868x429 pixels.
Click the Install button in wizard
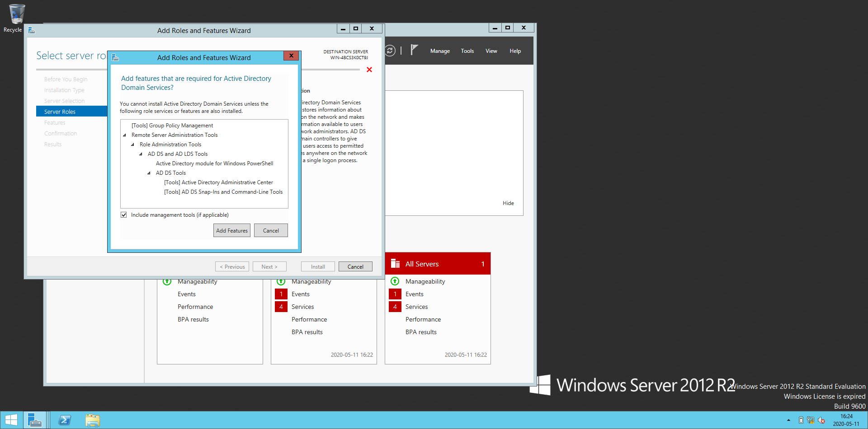[x=318, y=266]
